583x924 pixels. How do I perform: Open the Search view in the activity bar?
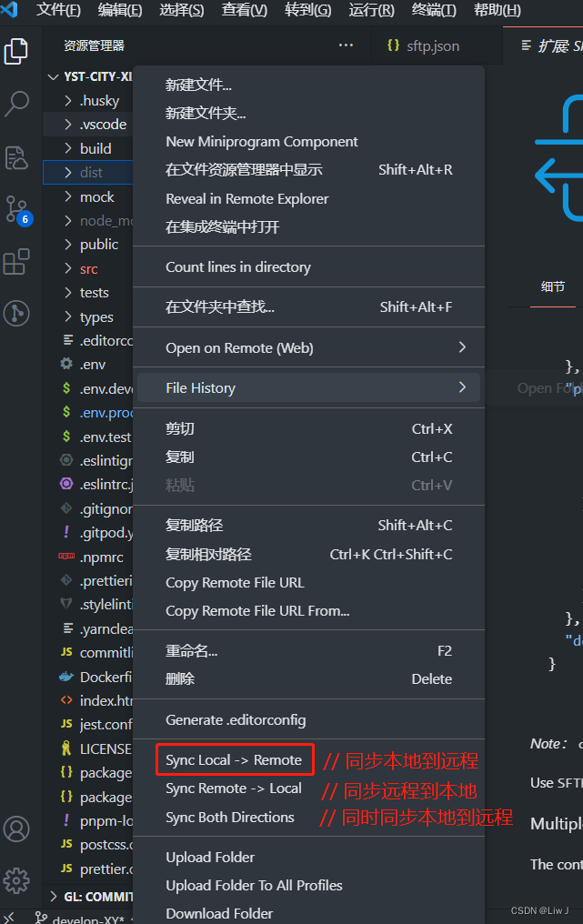16,103
